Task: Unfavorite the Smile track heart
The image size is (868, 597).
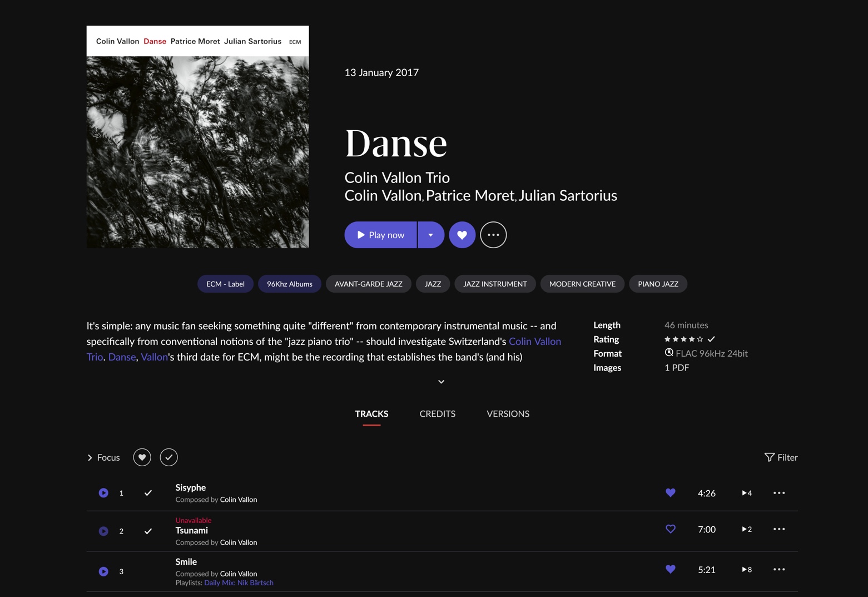Action: 670,569
